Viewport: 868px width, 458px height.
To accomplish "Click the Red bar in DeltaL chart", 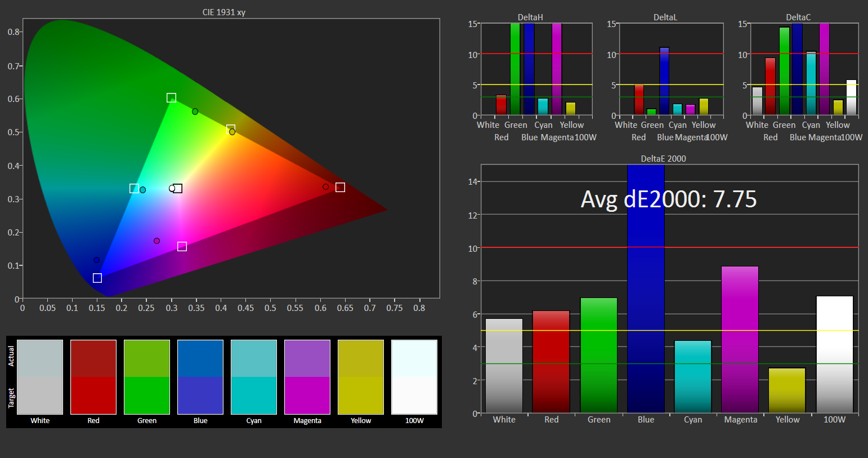I will tap(639, 100).
